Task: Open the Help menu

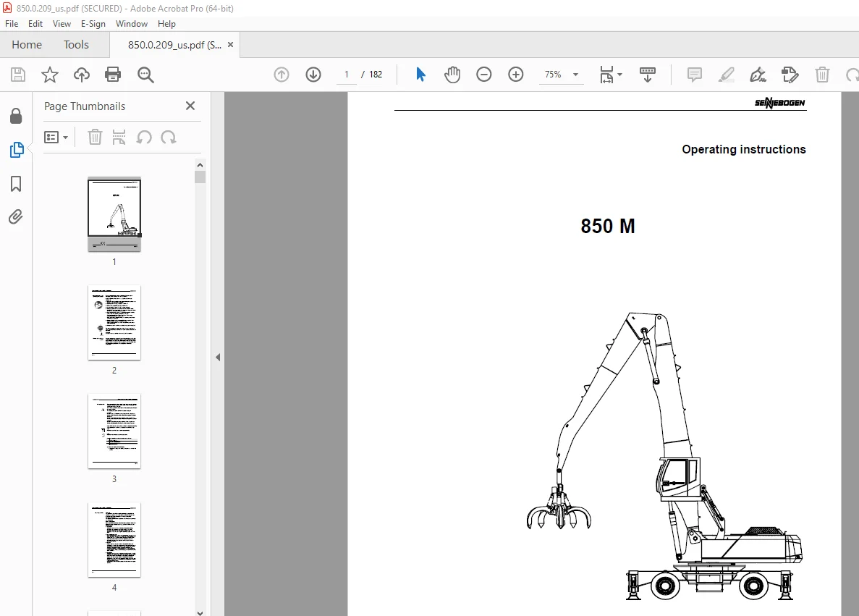Action: [x=166, y=24]
